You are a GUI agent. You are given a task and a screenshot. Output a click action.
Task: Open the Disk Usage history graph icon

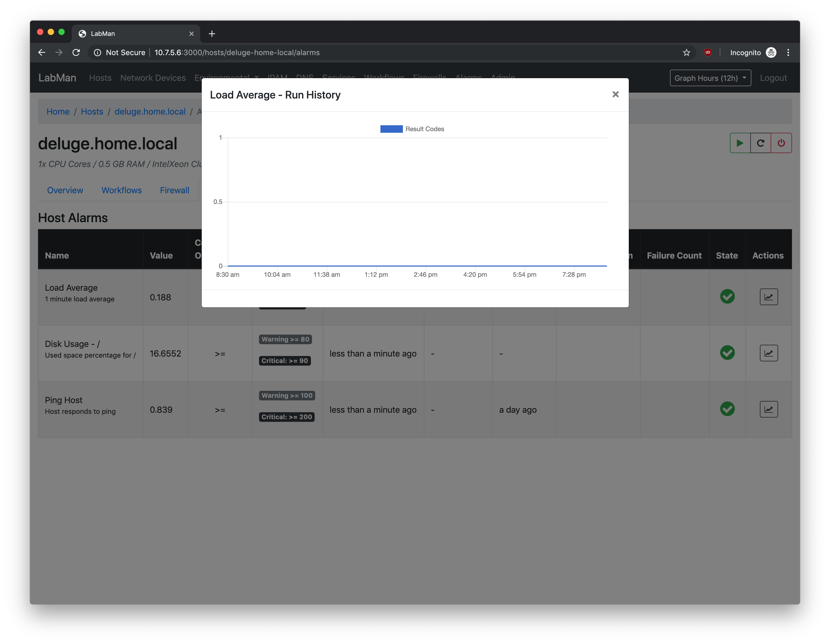pos(768,353)
